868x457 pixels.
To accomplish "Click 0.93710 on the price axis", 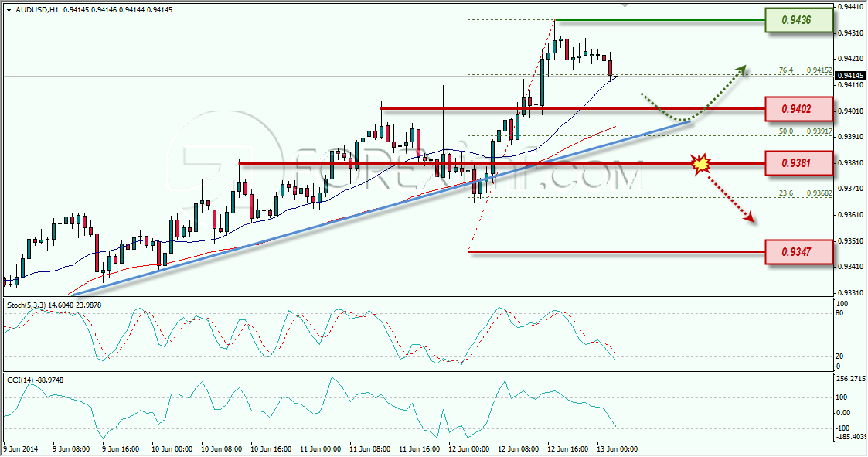I will 851,189.
